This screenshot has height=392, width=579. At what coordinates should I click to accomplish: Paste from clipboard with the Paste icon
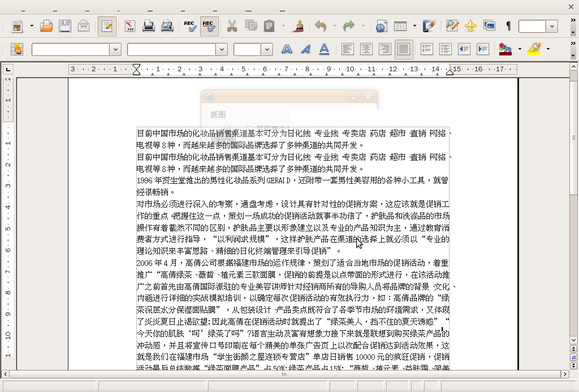(270, 26)
